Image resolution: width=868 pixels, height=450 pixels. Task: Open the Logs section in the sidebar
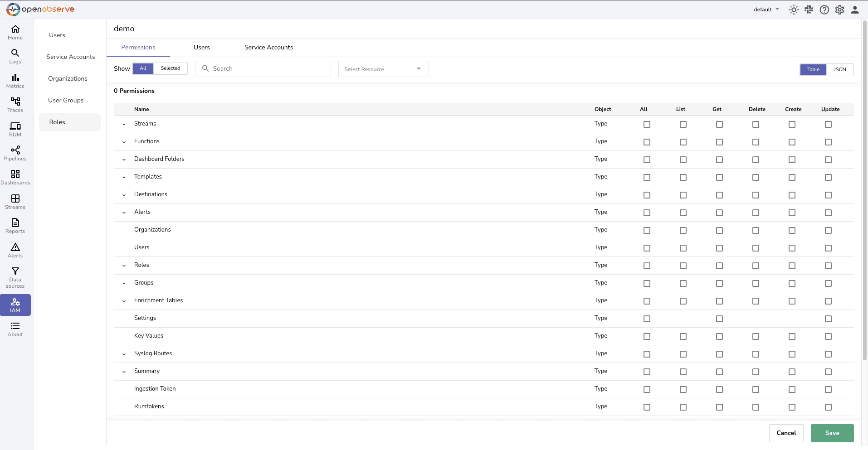(x=15, y=55)
